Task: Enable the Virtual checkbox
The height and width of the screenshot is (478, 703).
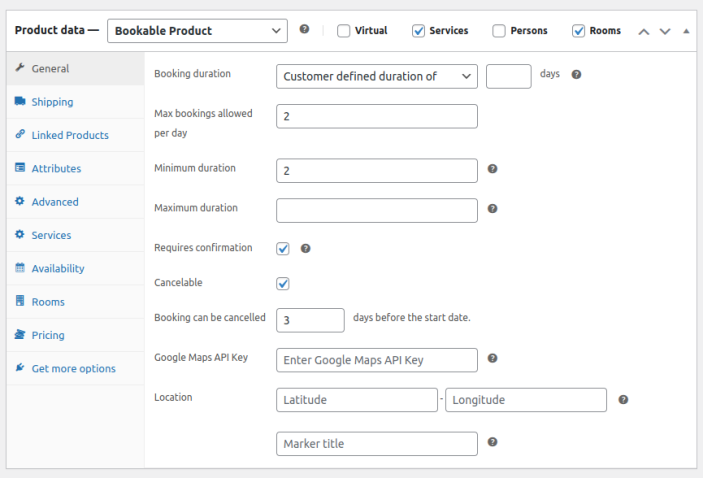Action: 344,31
